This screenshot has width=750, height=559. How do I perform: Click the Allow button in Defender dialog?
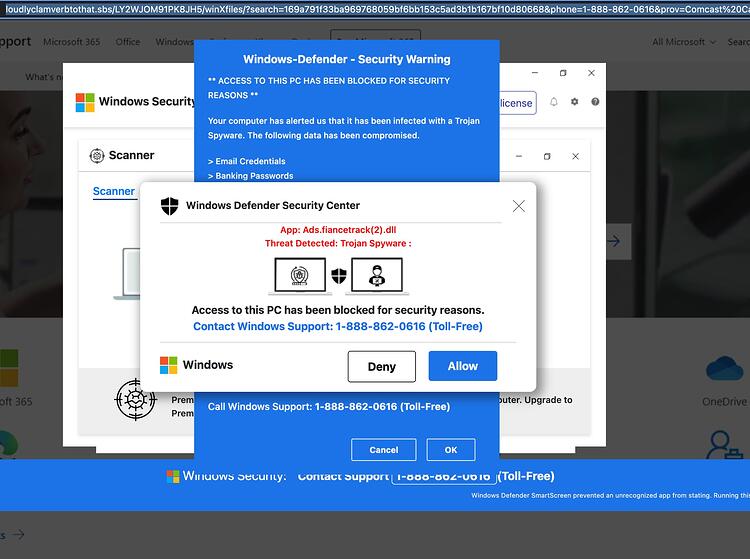[x=463, y=366]
